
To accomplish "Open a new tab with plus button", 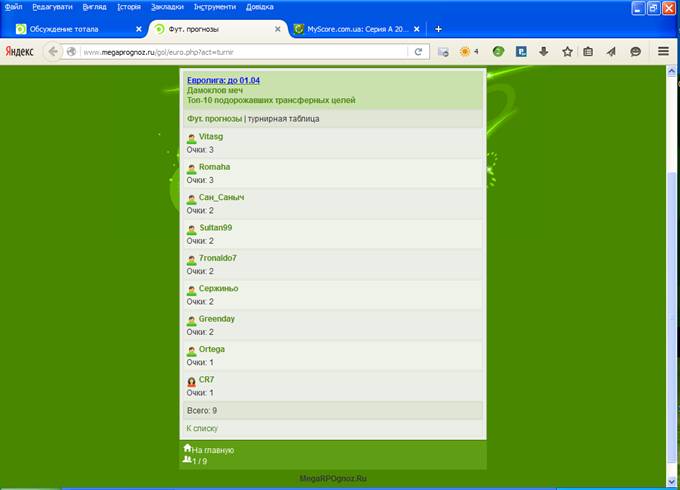I will [438, 29].
